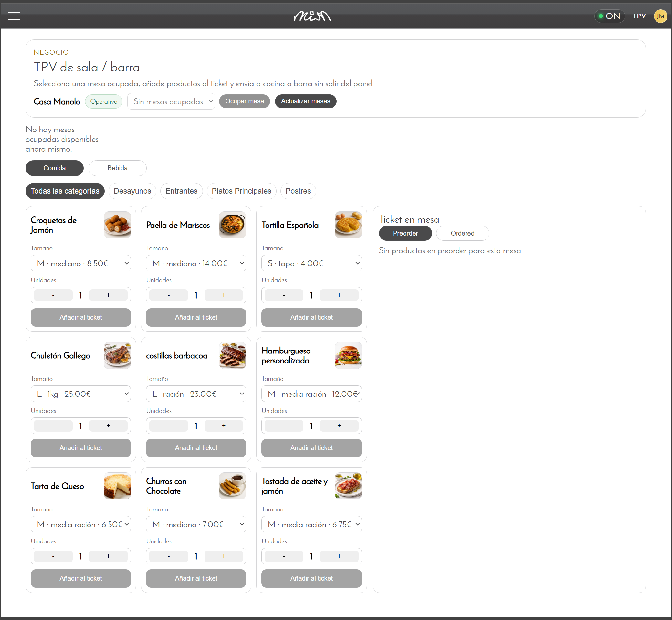Click the JM user avatar
The width and height of the screenshot is (672, 620).
[x=660, y=16]
